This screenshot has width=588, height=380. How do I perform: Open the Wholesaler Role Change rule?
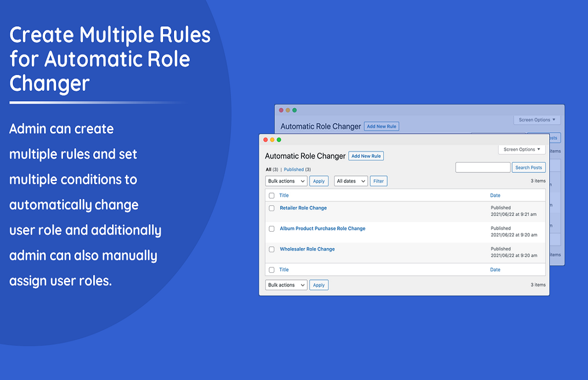pos(307,249)
